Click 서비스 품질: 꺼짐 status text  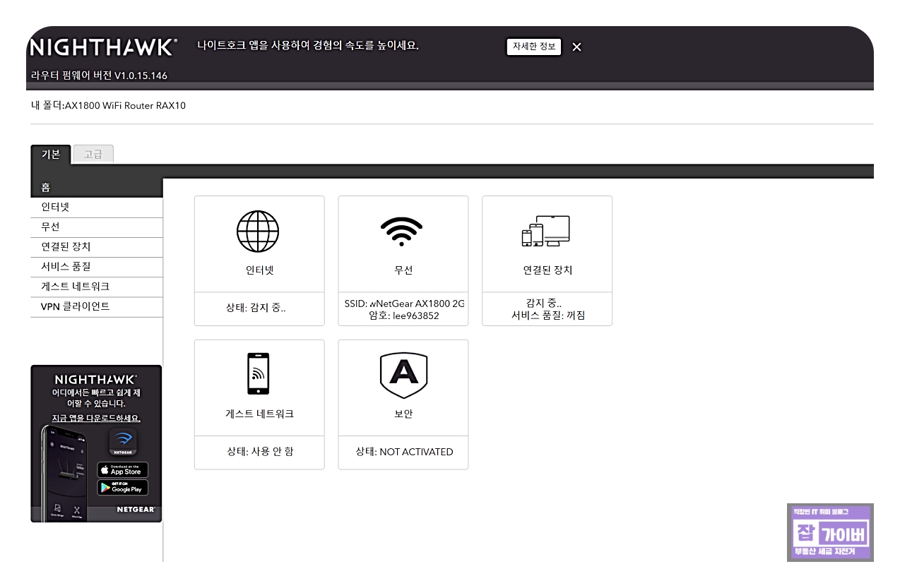[547, 316]
